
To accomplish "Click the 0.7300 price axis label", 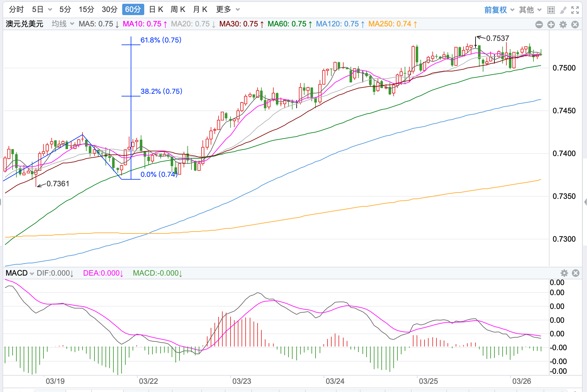I will [564, 239].
